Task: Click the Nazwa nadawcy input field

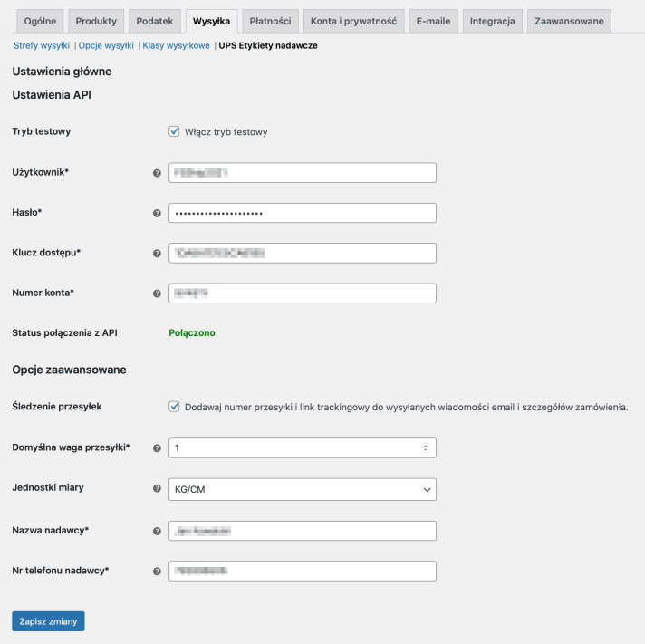Action: [303, 531]
